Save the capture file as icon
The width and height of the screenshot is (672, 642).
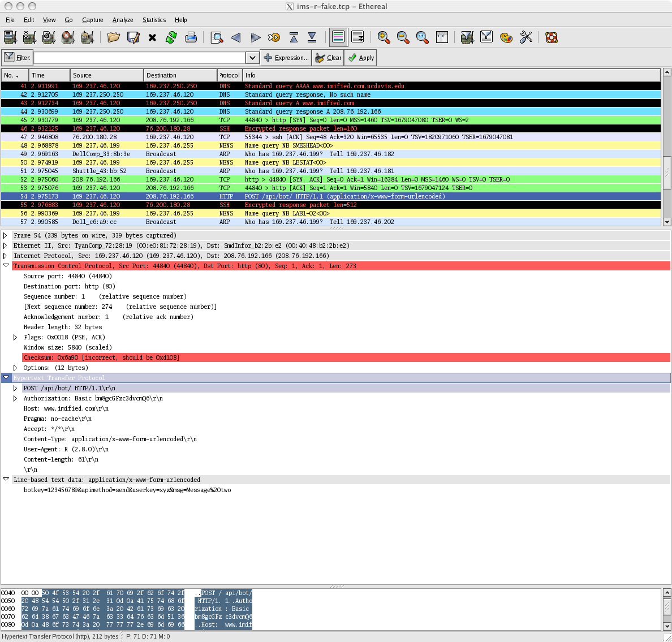click(x=133, y=38)
